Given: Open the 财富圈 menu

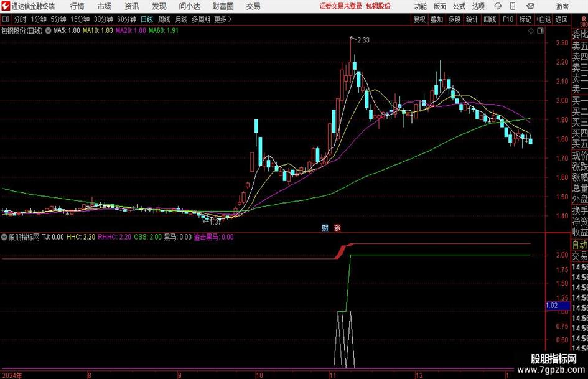Looking at the screenshot, I should click(223, 6).
